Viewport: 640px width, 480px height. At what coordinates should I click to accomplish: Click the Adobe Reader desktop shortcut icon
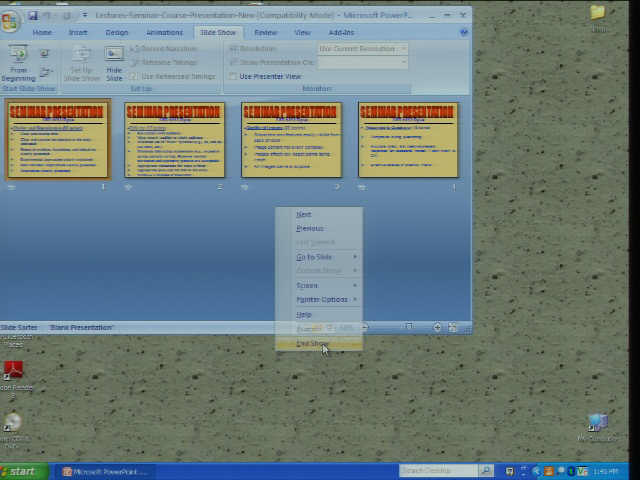point(13,370)
